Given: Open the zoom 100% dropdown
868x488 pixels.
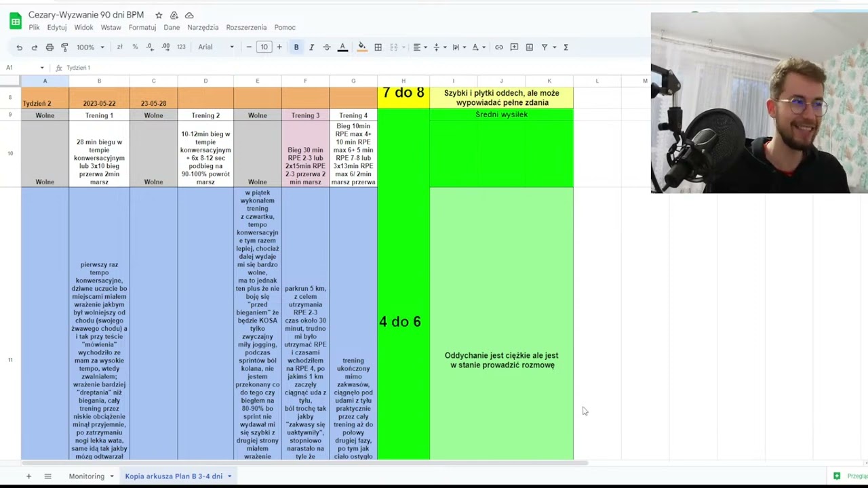Looking at the screenshot, I should (x=90, y=47).
